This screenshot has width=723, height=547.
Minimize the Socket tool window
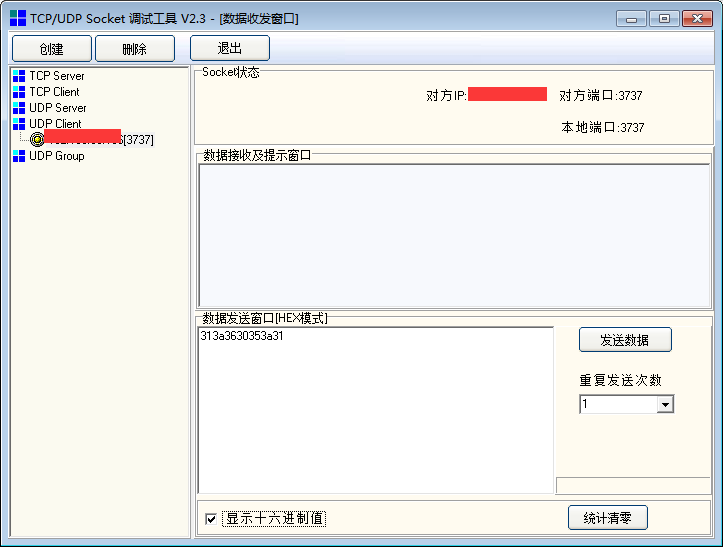631,19
